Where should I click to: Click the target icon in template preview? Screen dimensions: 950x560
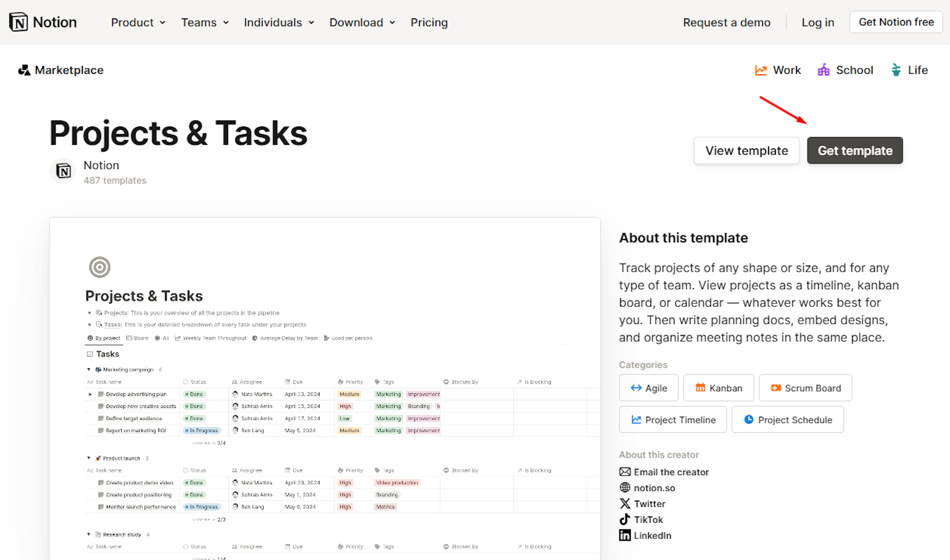point(100,267)
